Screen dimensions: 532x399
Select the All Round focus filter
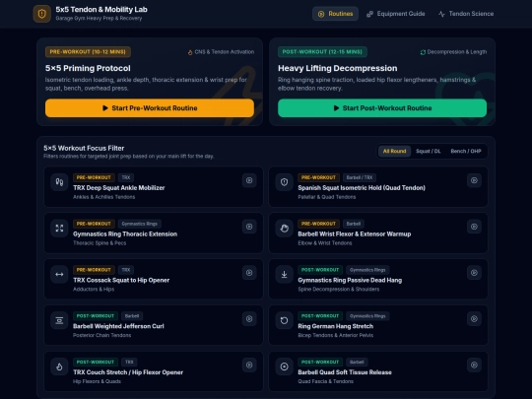pyautogui.click(x=394, y=152)
